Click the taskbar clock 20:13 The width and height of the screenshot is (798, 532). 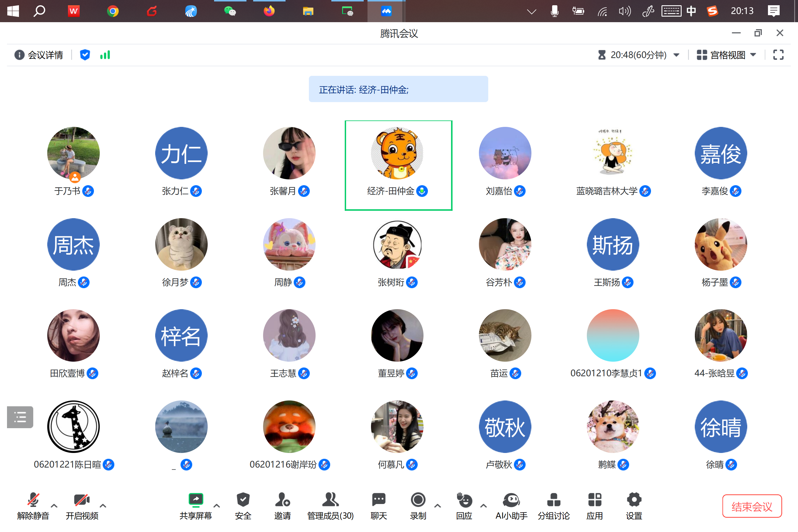point(742,11)
